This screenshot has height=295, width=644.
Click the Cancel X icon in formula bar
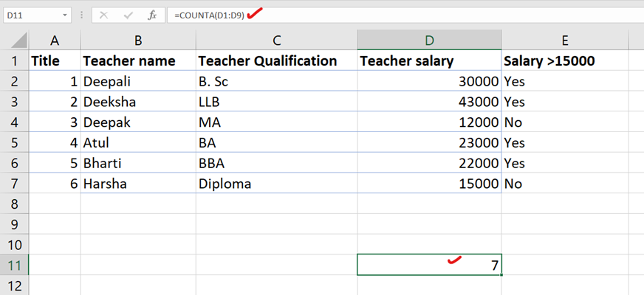[104, 15]
